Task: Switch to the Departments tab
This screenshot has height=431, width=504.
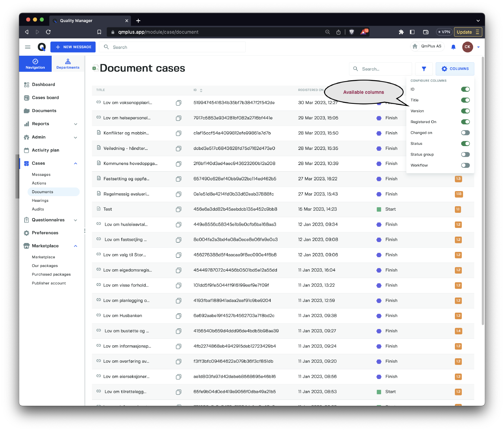Action: point(68,64)
